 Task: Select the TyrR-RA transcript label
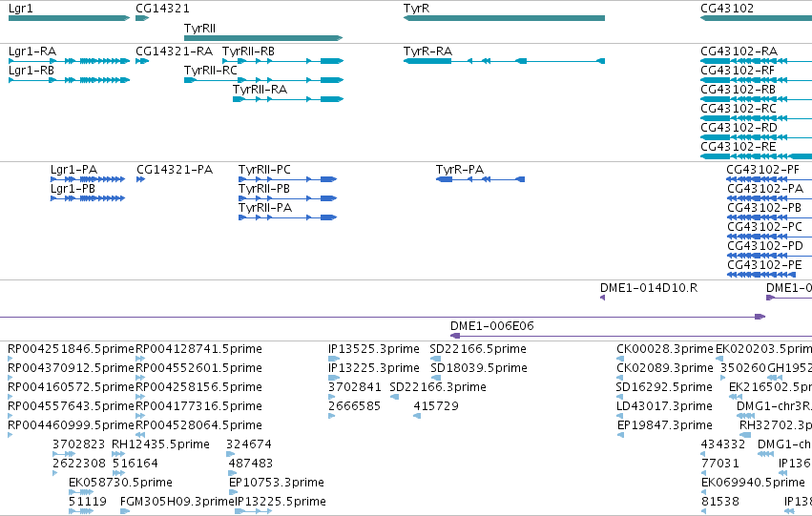click(427, 52)
